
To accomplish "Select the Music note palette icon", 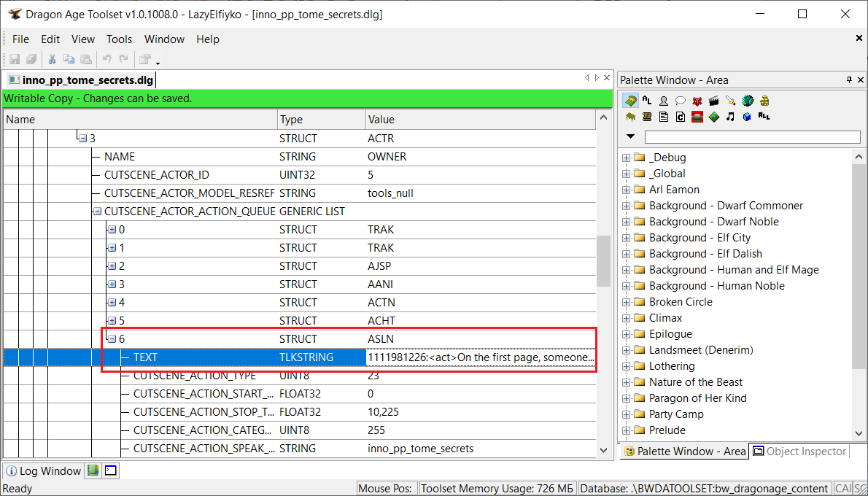I will [x=731, y=117].
